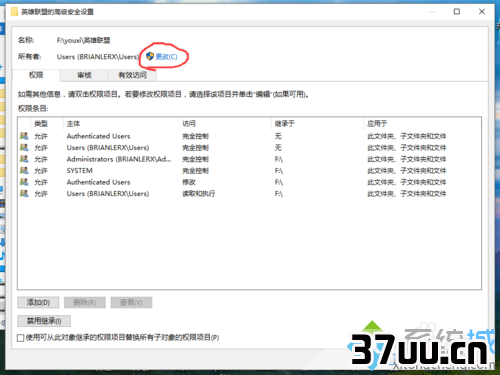This screenshot has height=375, width=500.
Task: Click the 允许 type cell in SYSTEM row
Action: (41, 171)
